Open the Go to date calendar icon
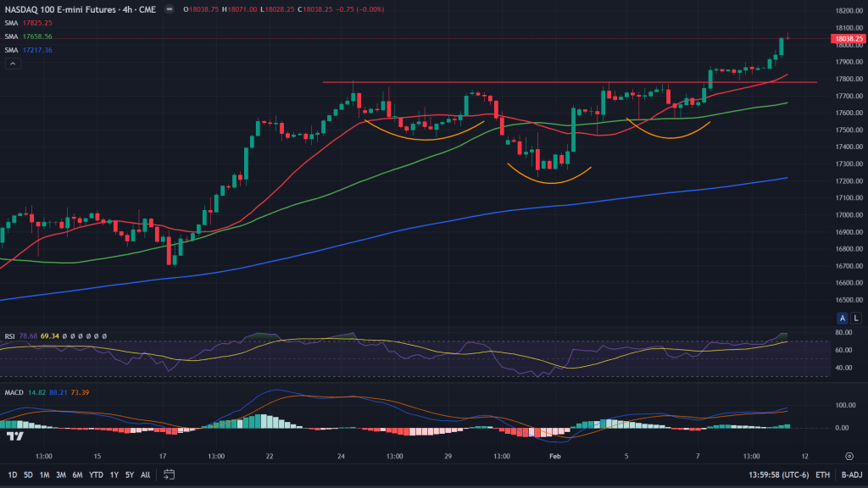 point(170,474)
